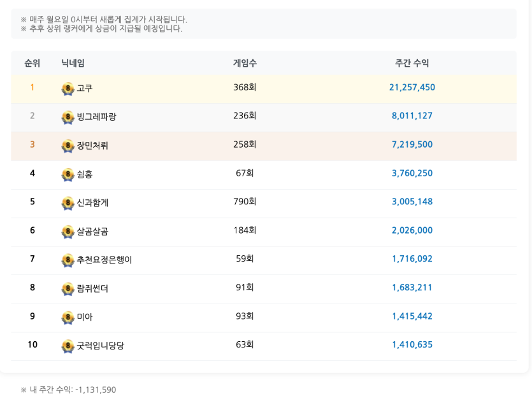Click nickname 장민처뤼
The image size is (532, 415).
(92, 146)
